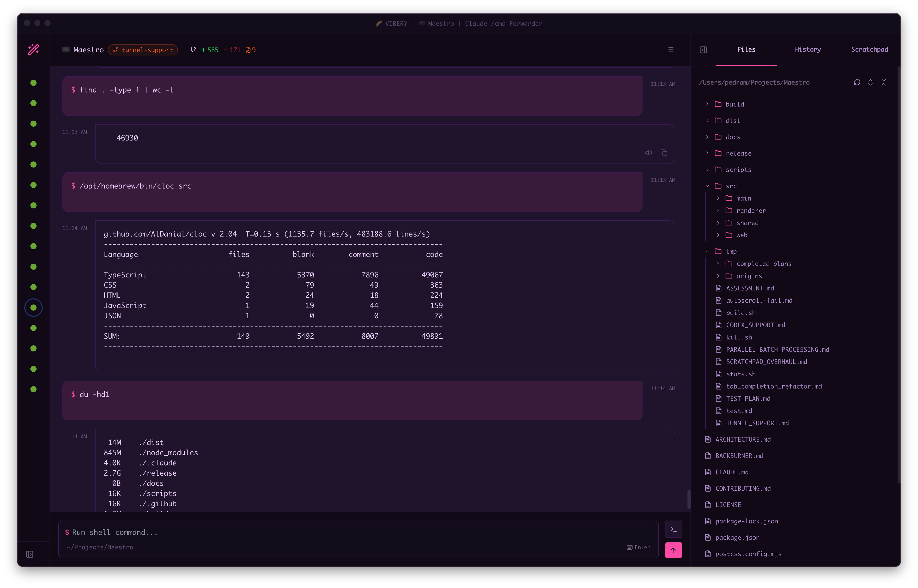Click the tunnel-support branch badge

[x=143, y=50]
